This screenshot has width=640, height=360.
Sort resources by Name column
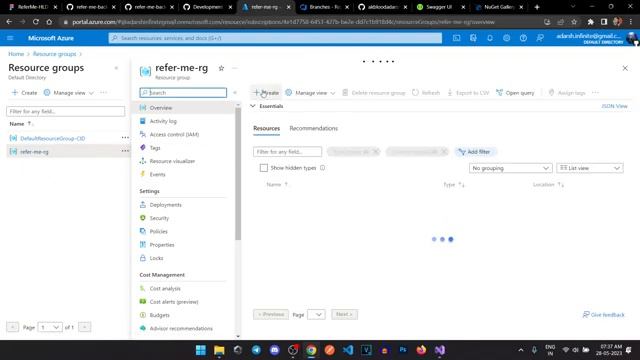pos(277,184)
